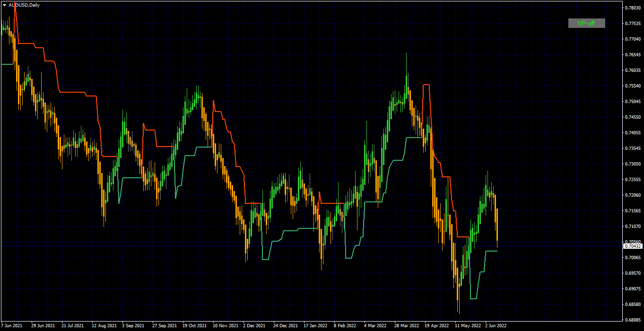Click the 0.75045 price scale label
The height and width of the screenshot is (331, 644).
(632, 102)
